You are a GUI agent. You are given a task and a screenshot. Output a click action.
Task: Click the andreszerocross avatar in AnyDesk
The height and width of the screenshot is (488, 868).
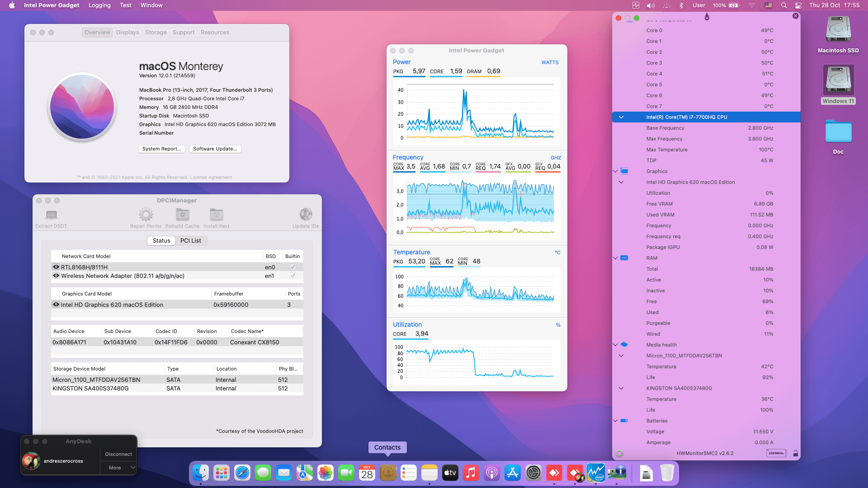(31, 461)
